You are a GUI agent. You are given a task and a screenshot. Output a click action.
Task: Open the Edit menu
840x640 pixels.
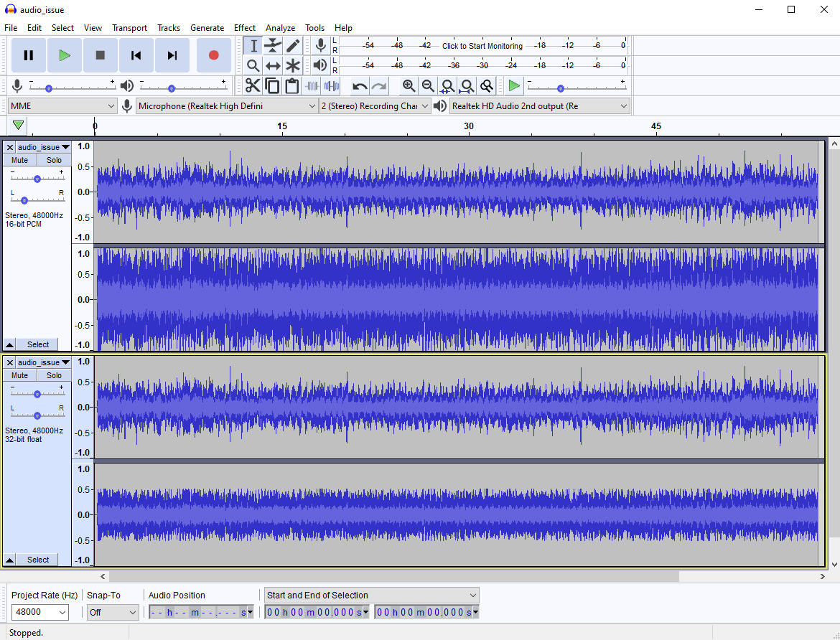pyautogui.click(x=34, y=28)
